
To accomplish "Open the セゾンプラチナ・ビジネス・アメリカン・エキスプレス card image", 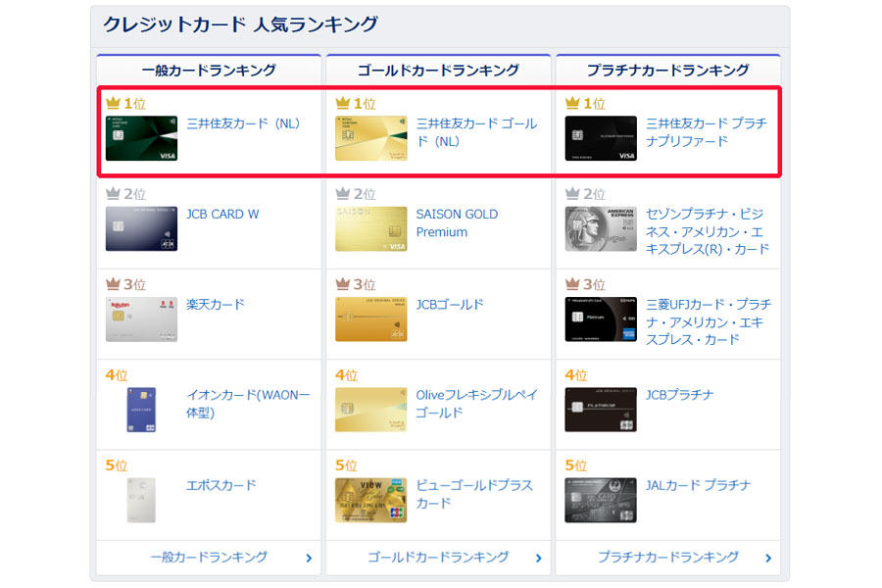I will pyautogui.click(x=601, y=228).
